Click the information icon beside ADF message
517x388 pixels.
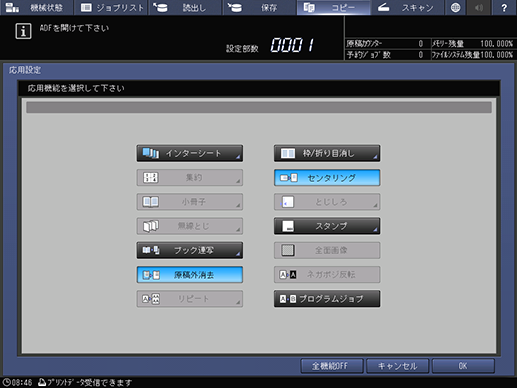[23, 31]
